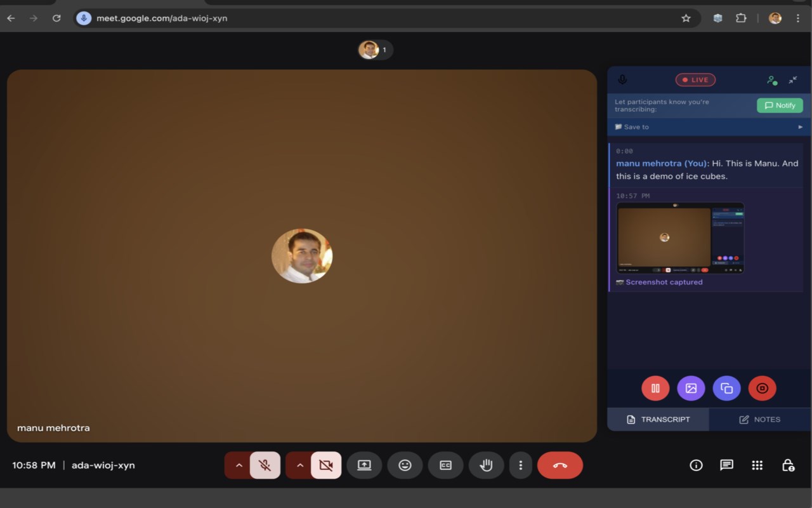
Task: Click the Screenshot captured label
Action: click(664, 282)
